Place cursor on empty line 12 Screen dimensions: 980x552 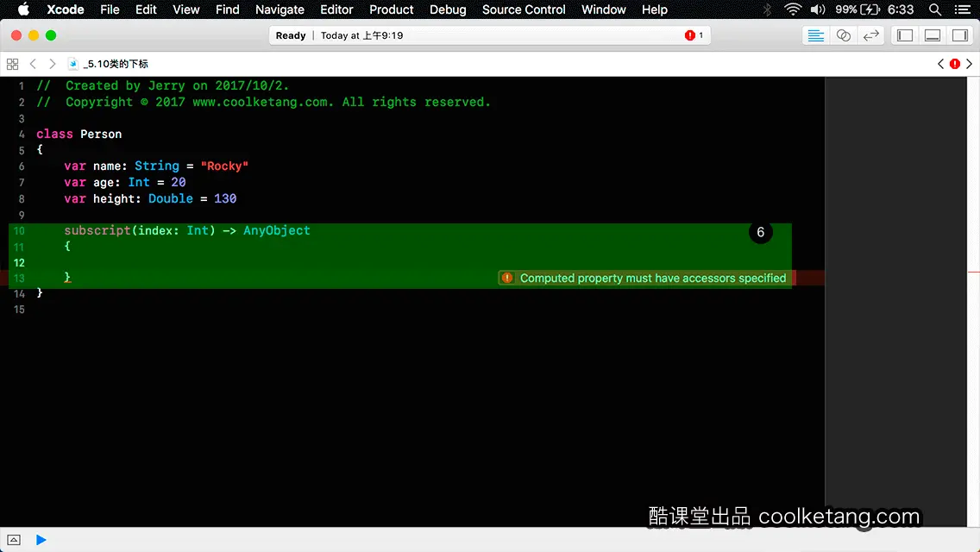[x=400, y=262]
